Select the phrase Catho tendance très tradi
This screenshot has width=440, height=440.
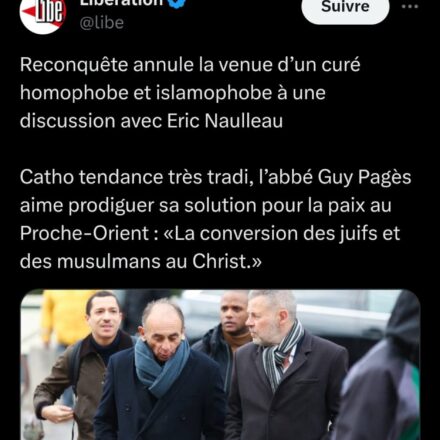135,177
